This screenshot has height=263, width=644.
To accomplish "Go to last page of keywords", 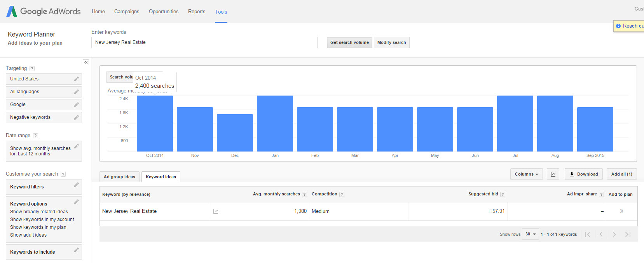I will pos(628,234).
